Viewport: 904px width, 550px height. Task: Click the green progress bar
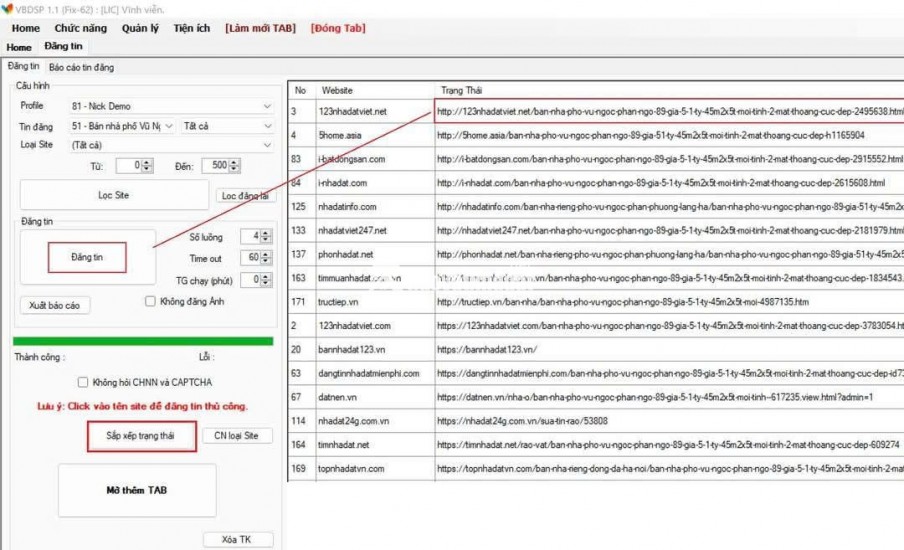[142, 341]
